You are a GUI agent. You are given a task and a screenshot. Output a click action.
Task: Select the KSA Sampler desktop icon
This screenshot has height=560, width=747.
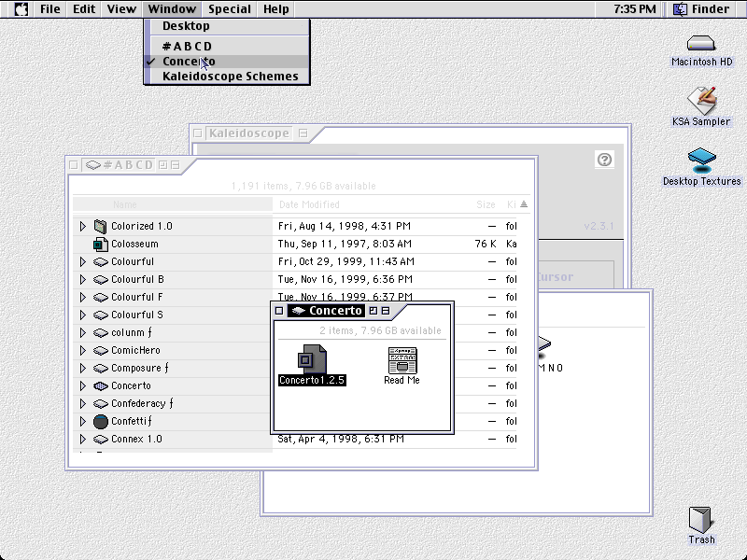pos(702,100)
